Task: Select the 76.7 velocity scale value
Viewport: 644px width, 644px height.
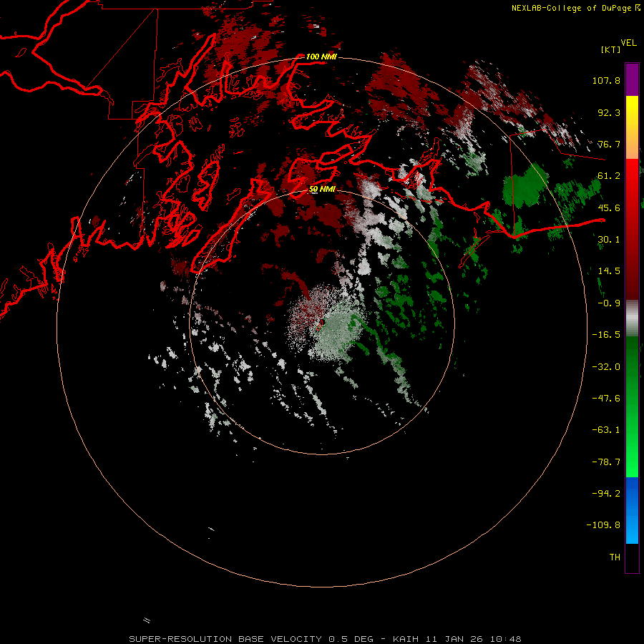Action: point(609,144)
